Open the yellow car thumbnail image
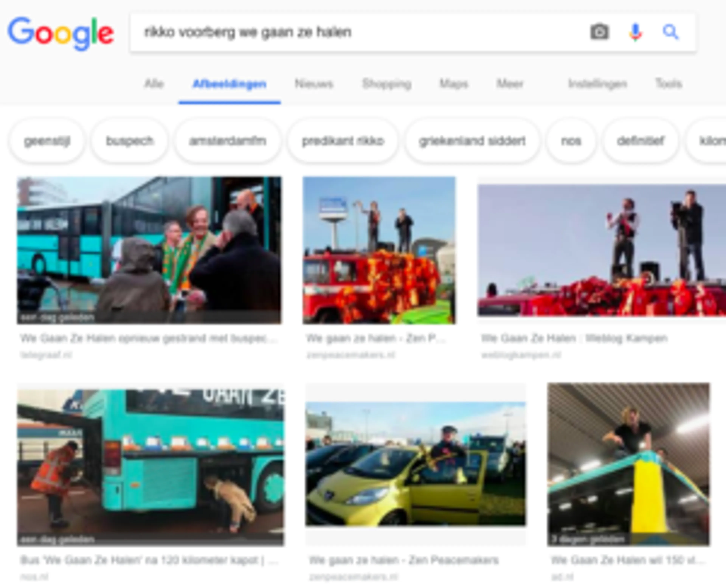 416,464
